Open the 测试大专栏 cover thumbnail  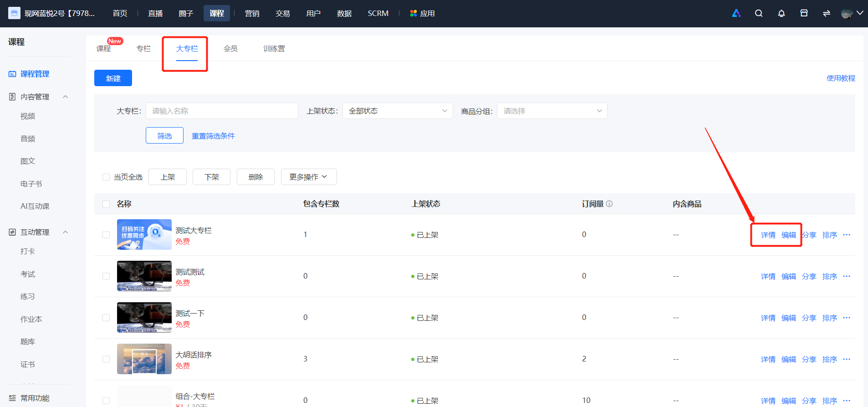pyautogui.click(x=144, y=234)
